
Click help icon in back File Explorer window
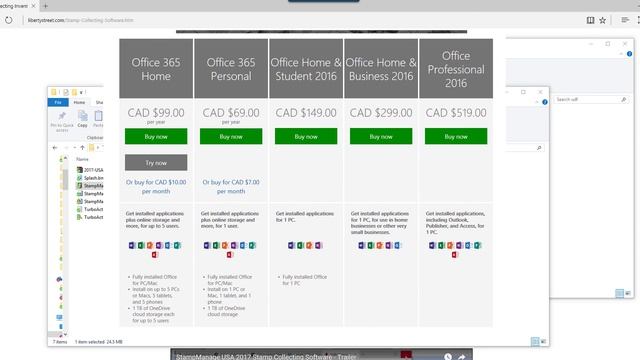click(x=629, y=54)
